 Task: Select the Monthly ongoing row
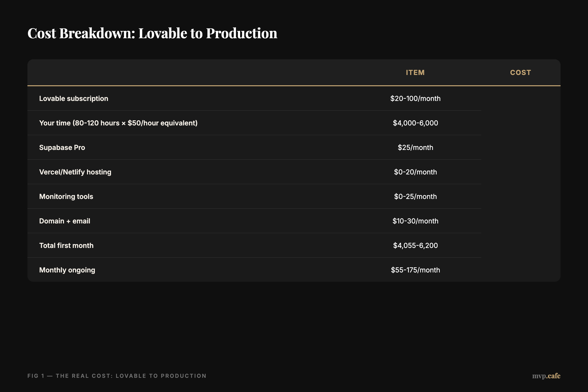click(x=67, y=270)
